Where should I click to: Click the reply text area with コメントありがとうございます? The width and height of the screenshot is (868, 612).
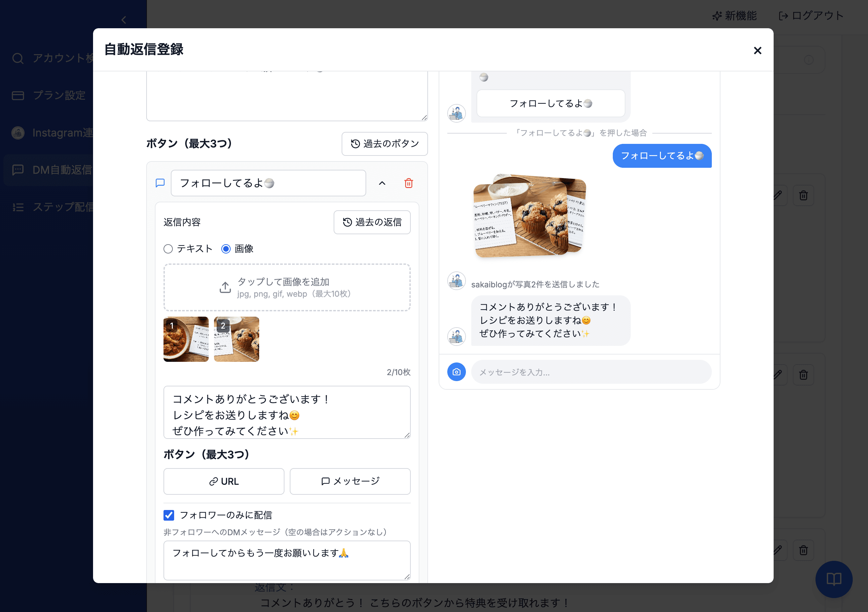click(x=287, y=412)
